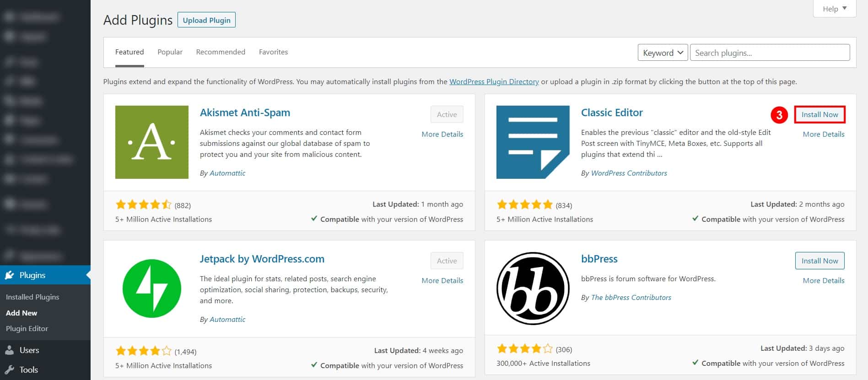Click the bbPress star rating (306)
The width and height of the screenshot is (868, 380).
525,349
